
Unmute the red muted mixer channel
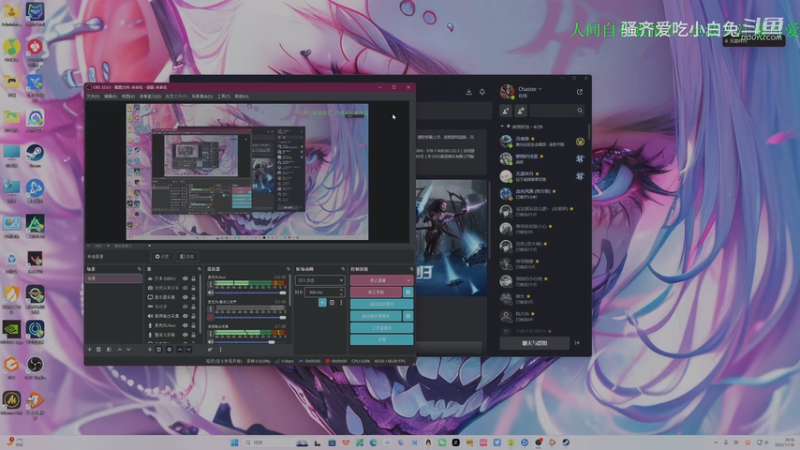coord(210,317)
